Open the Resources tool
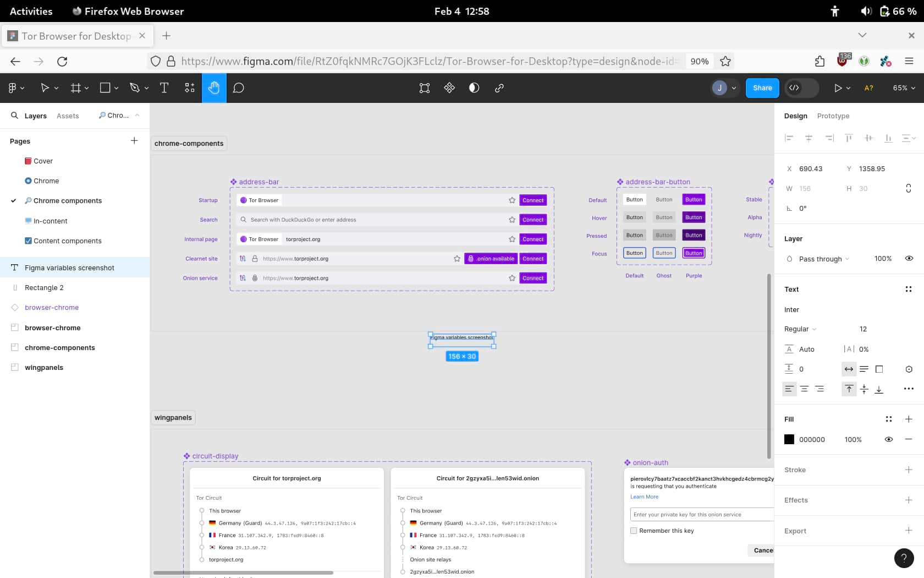 coord(190,88)
